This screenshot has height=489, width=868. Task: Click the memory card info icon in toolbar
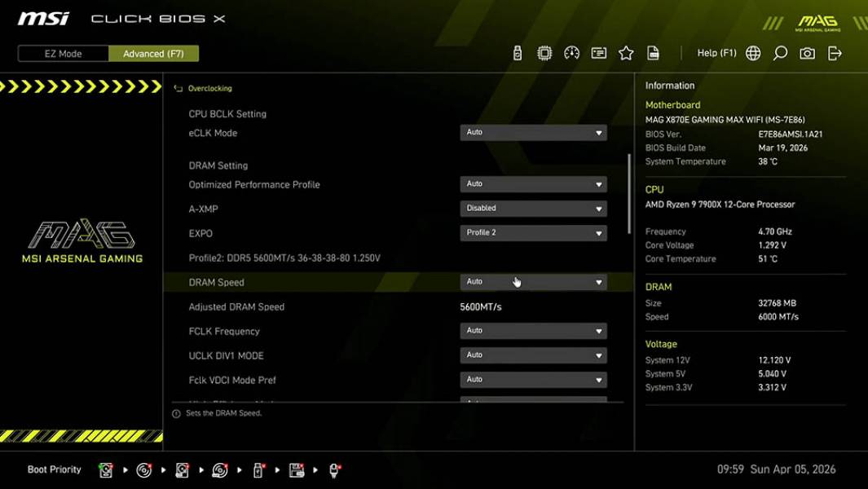pos(599,52)
